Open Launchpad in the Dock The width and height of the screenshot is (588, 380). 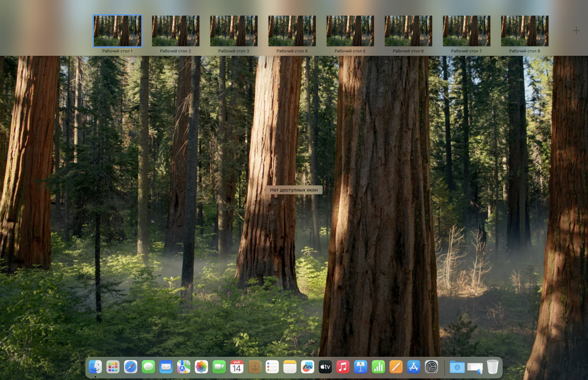click(113, 367)
